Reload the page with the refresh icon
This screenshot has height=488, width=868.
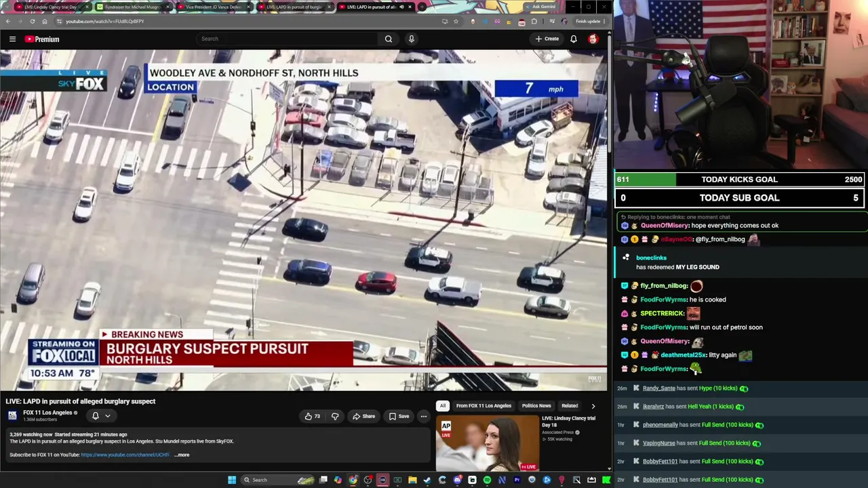coord(33,21)
